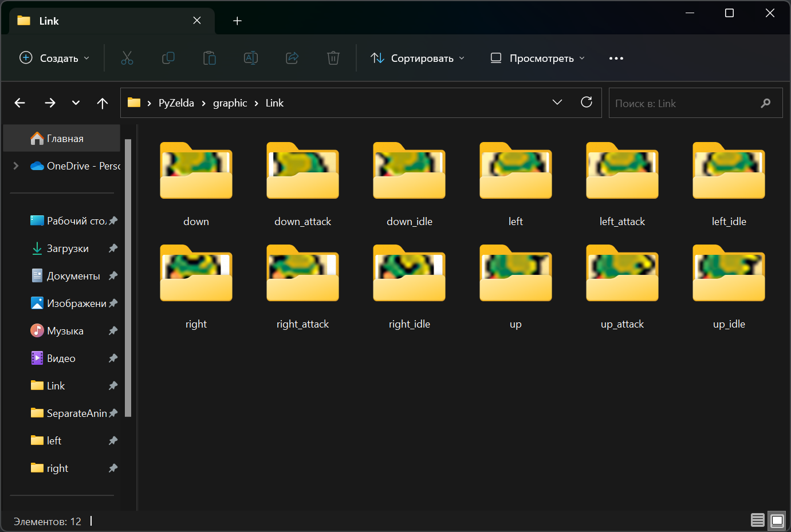
Task: Expand the chevron after graphic in breadcrumb
Action: click(x=256, y=103)
